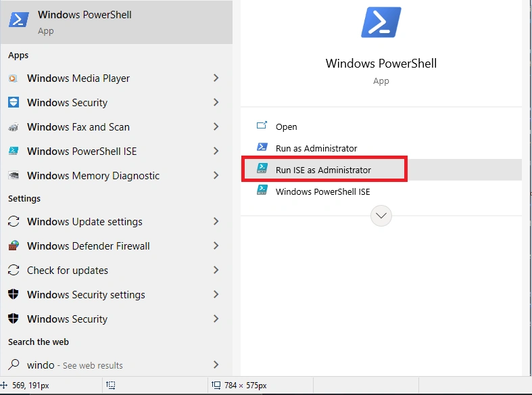
Task: Click the Windows Security shield app icon under Apps
Action: [x=14, y=103]
